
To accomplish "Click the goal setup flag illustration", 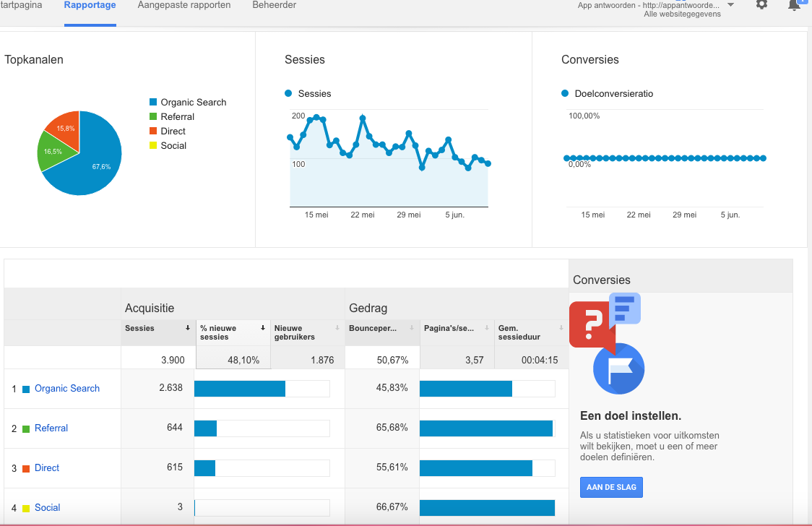I will coord(619,368).
